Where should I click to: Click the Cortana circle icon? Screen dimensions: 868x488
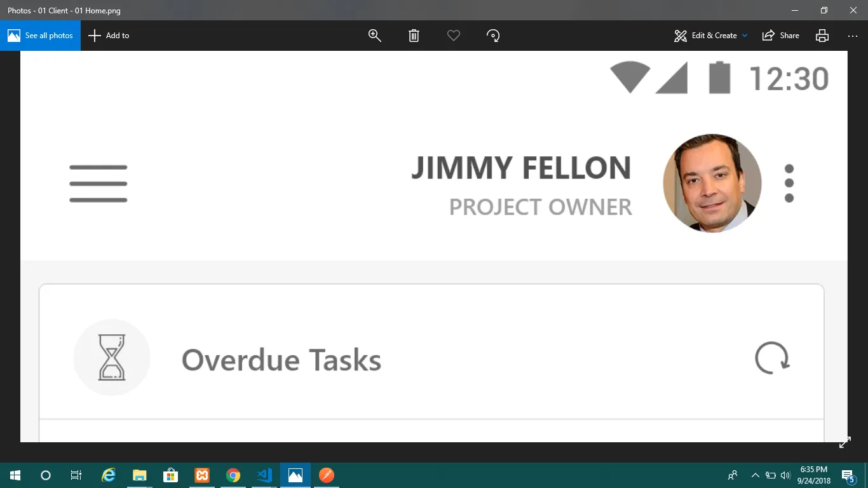(x=46, y=475)
